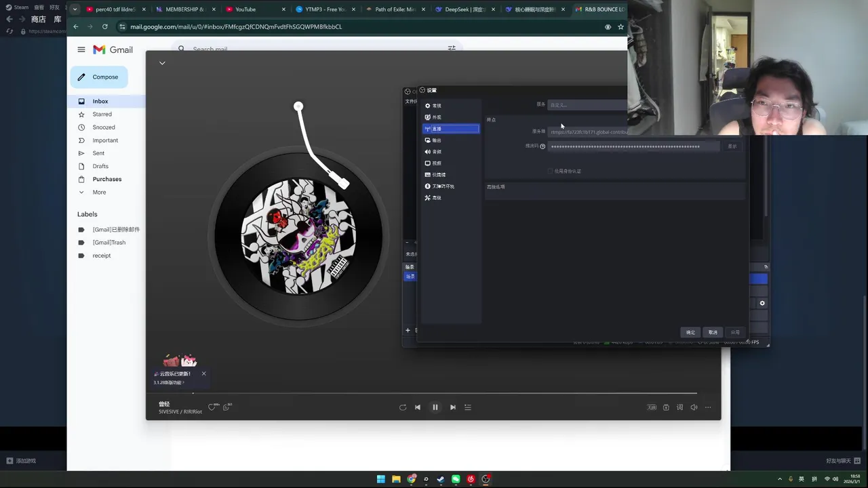Open Windows Start button on taskbar
Screen dimensions: 868x488
click(381, 479)
